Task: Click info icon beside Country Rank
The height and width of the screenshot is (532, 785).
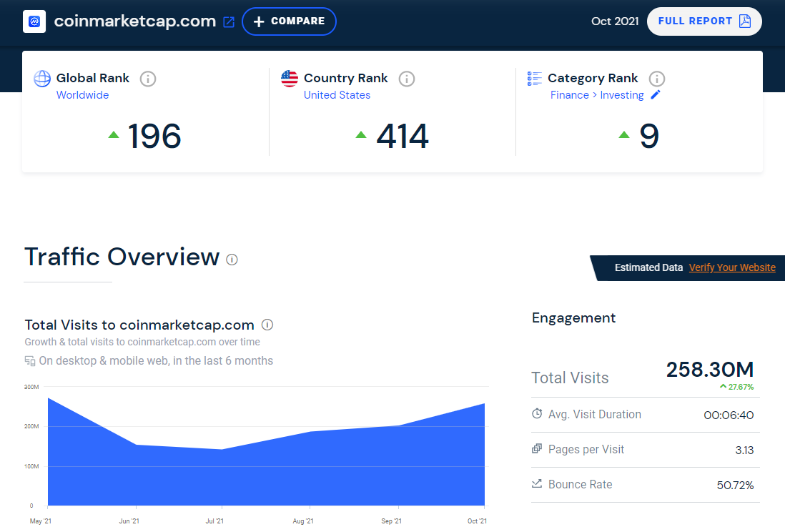Action: 406,79
